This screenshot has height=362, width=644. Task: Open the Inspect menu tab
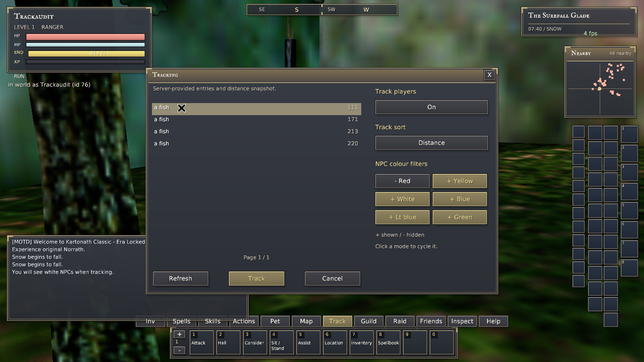click(x=462, y=321)
